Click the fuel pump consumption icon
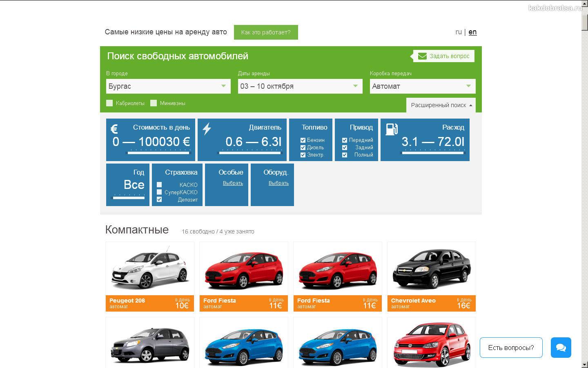 tap(392, 129)
